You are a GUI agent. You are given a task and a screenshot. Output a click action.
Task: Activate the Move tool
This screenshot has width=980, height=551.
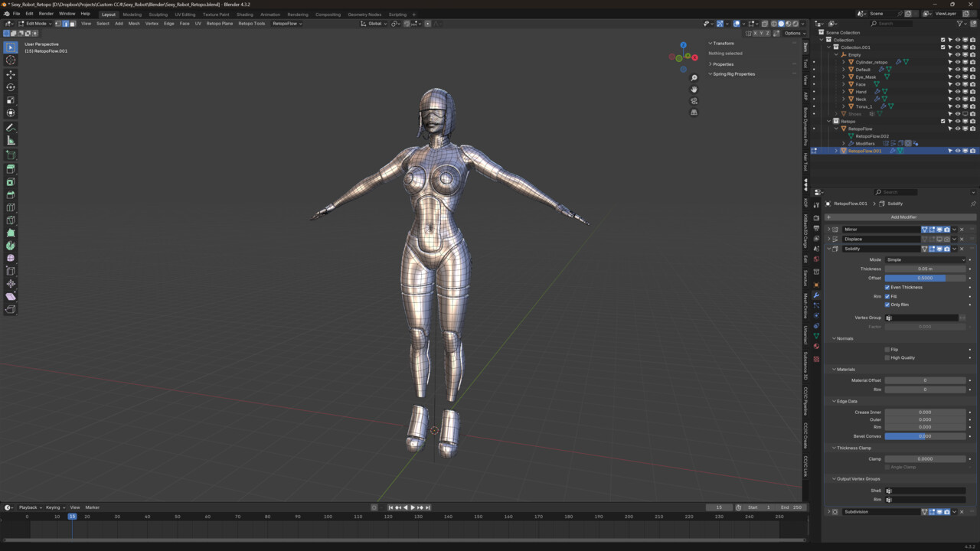[x=11, y=75]
